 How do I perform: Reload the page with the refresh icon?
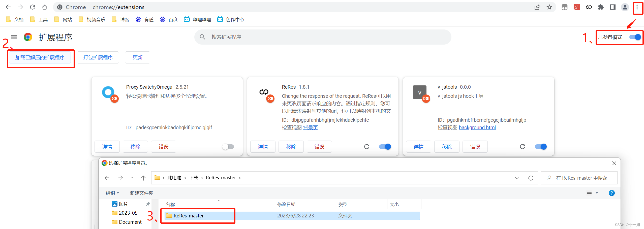pyautogui.click(x=33, y=7)
